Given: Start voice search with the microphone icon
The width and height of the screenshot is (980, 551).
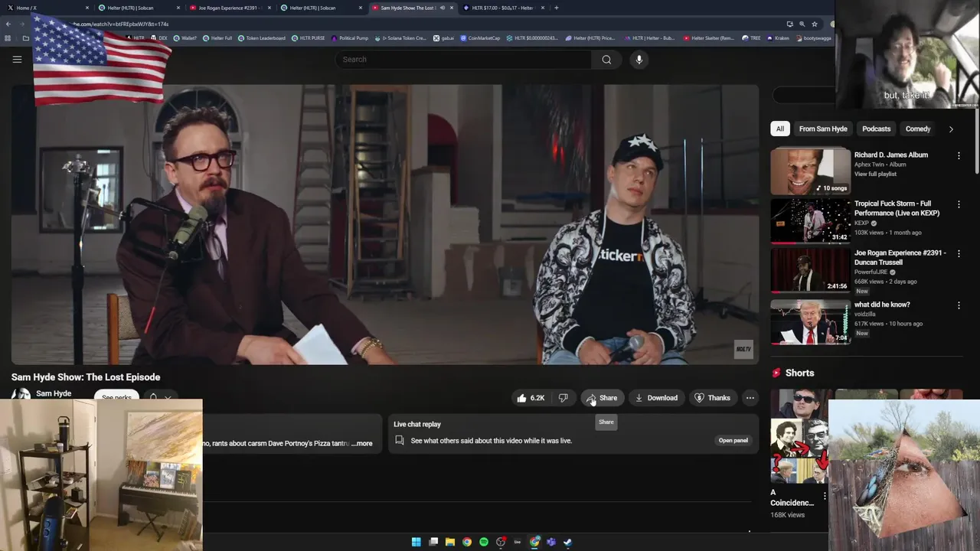Looking at the screenshot, I should point(639,60).
